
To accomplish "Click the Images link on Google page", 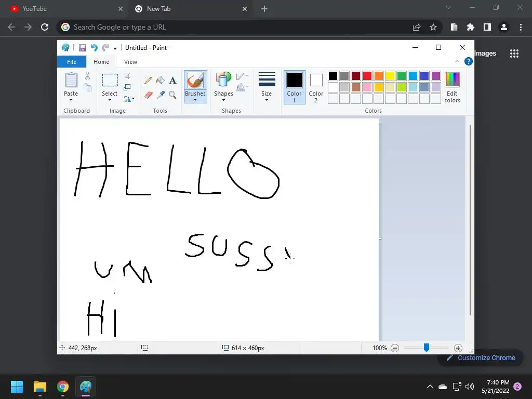I will click(x=485, y=54).
